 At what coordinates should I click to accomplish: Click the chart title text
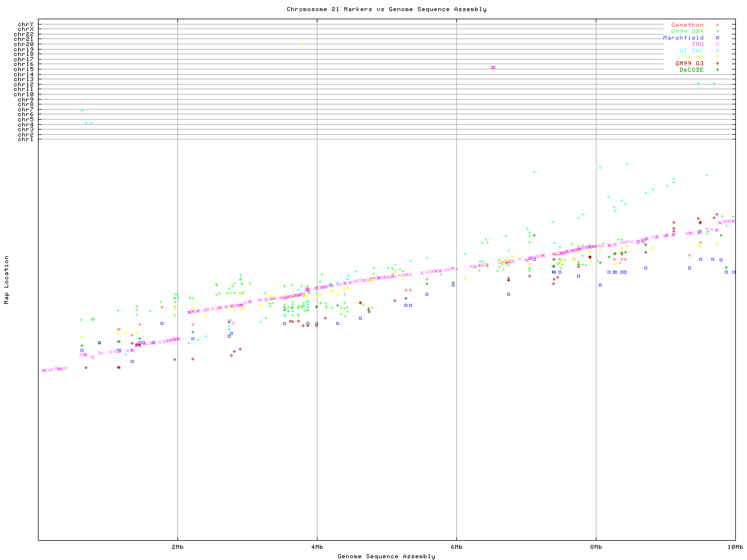pyautogui.click(x=386, y=9)
